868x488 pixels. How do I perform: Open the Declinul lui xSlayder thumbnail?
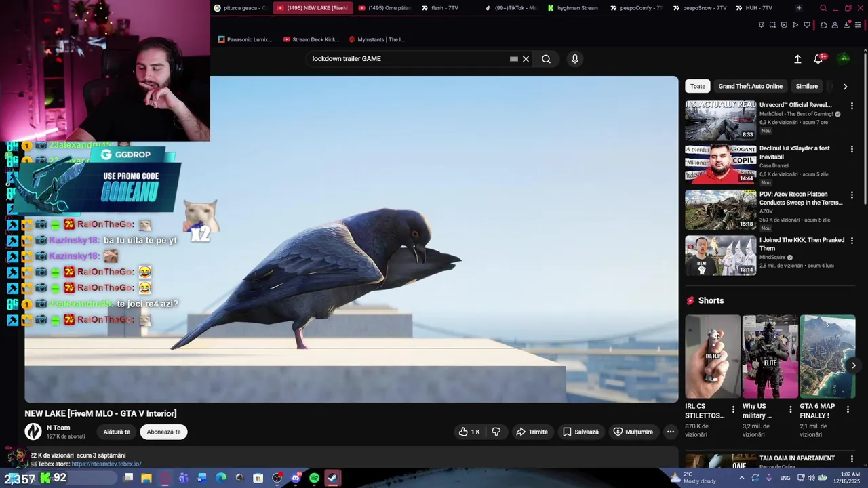point(720,164)
